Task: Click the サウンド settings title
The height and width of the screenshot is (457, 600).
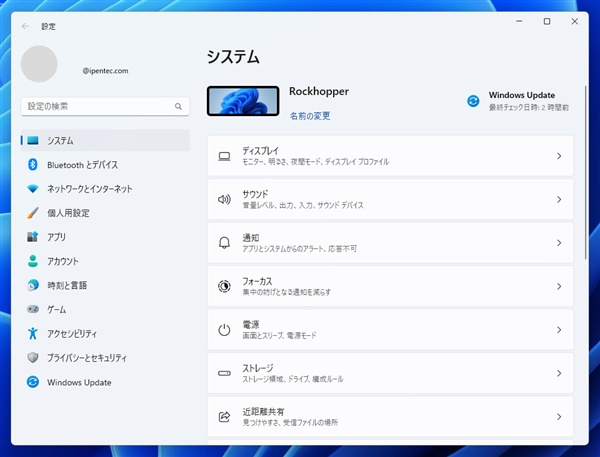Action: (x=255, y=194)
